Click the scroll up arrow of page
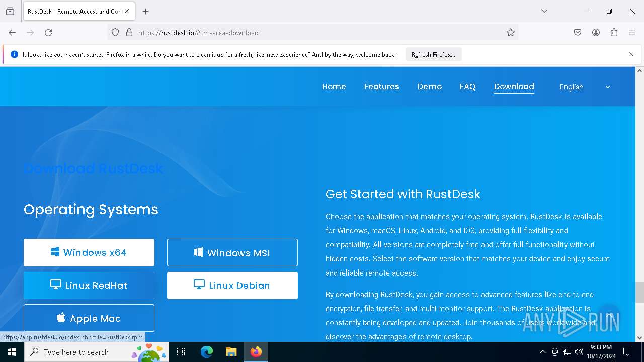 point(639,71)
